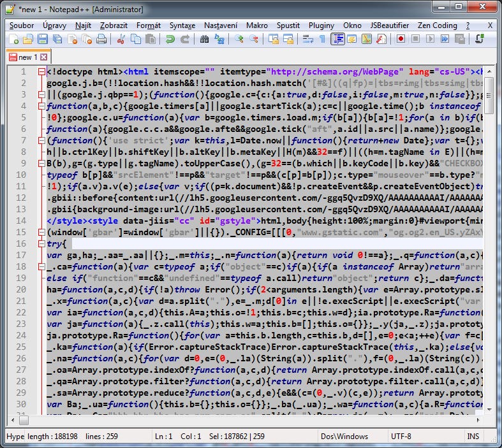Click the vertical scrollbar down arrow
502x448 pixels.
[x=489, y=410]
